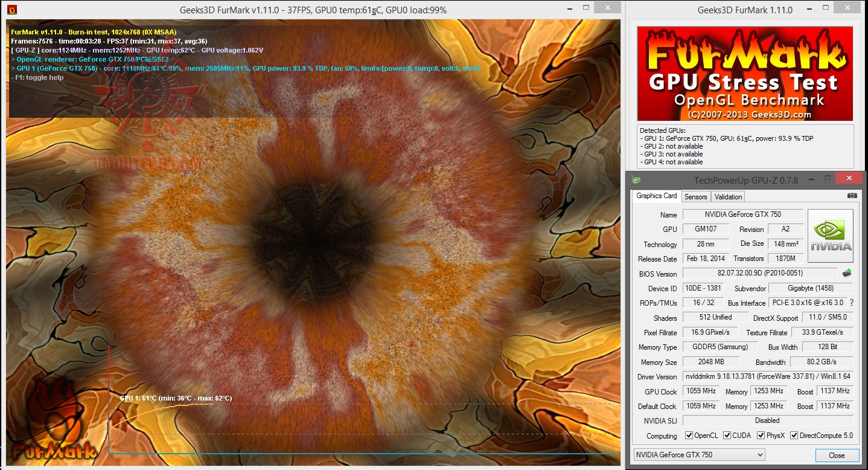Click the Transistors field showing 1870M

click(785, 259)
